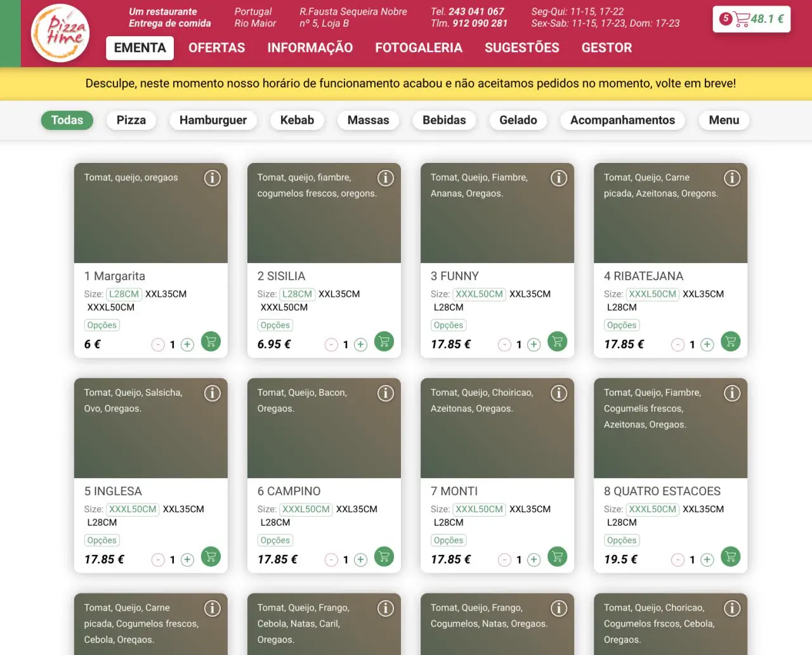Add 5 INGLESA pizza to cart
812x655 pixels.
point(211,557)
